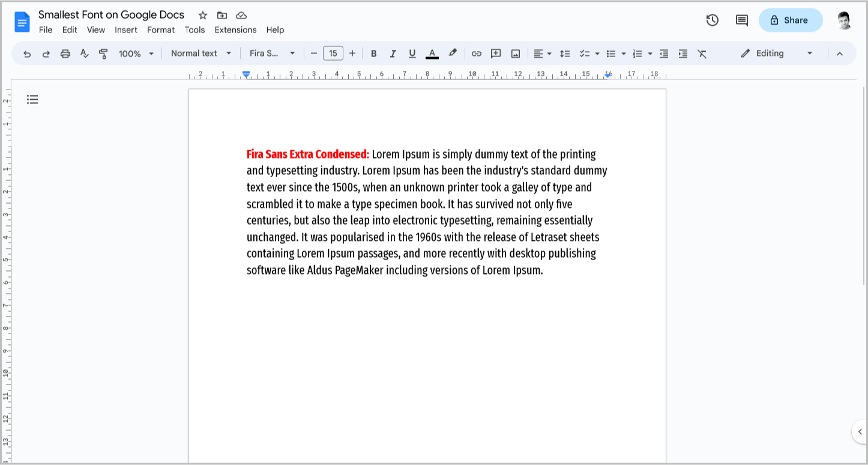Open the highlight color pen
Viewport: 868px width, 465px height.
[453, 53]
